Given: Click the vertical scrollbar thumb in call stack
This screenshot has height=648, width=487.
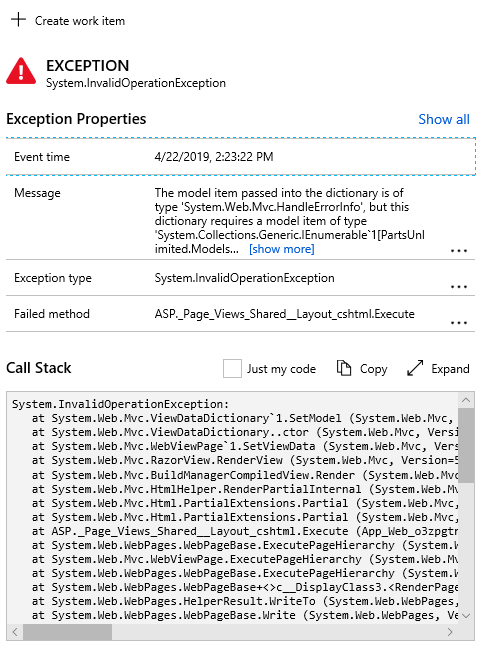Looking at the screenshot, I should 466,446.
